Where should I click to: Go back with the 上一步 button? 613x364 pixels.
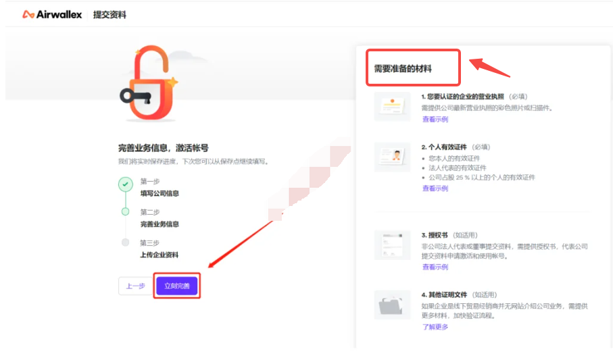click(x=136, y=286)
